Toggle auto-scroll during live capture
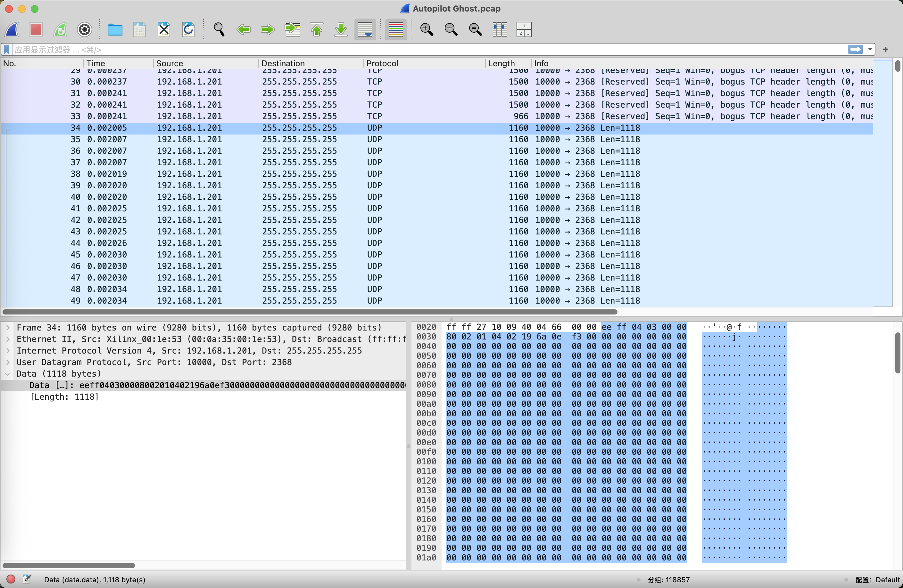This screenshot has width=903, height=588. [x=365, y=29]
